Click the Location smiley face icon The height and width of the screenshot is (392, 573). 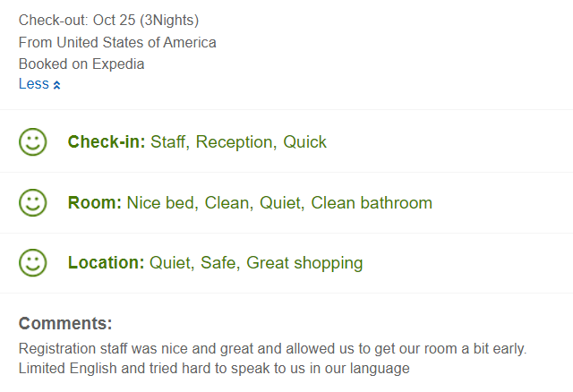(x=33, y=262)
